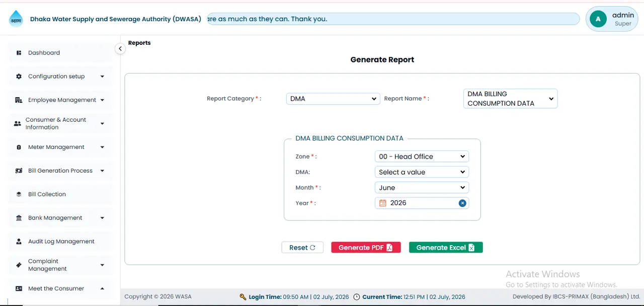Click the admin avatar circle
The height and width of the screenshot is (306, 644).
coord(598,19)
